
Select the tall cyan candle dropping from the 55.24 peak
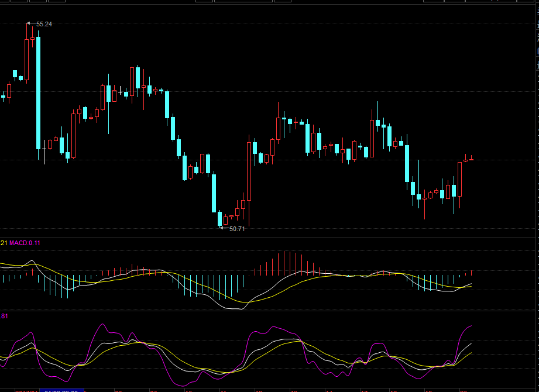pyautogui.click(x=39, y=94)
